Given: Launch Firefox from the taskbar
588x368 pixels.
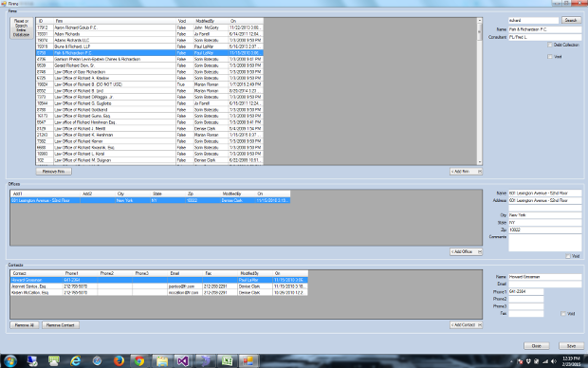Looking at the screenshot, I should (x=119, y=360).
